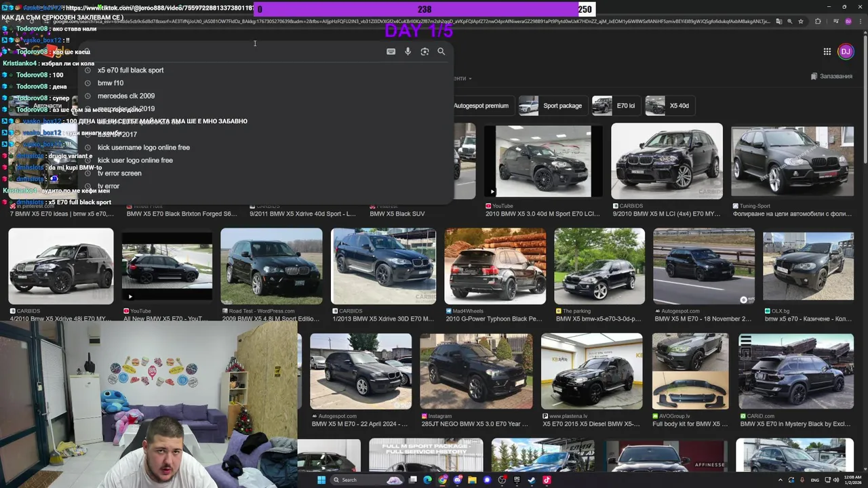Open OLX.bg bmw x5 e70 image
This screenshot has width=868, height=488.
[x=808, y=266]
